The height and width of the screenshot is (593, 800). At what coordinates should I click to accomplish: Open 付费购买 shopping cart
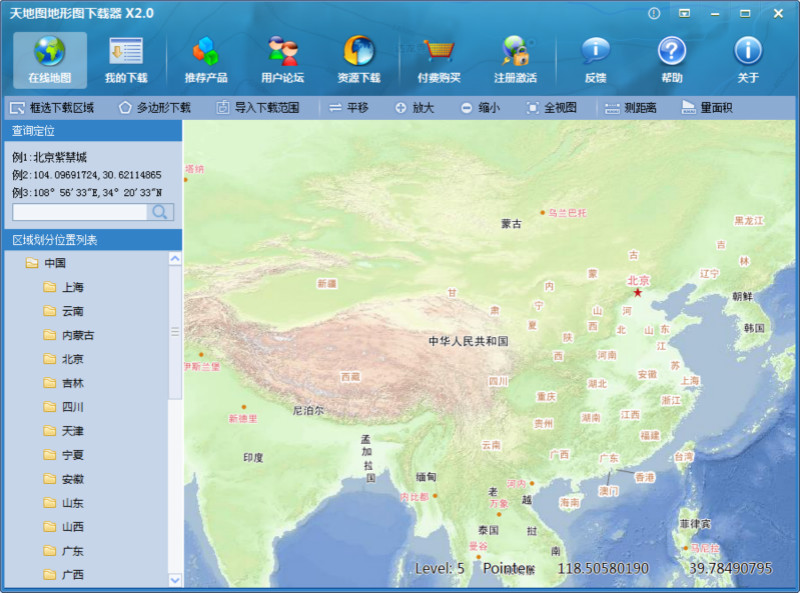pyautogui.click(x=438, y=59)
